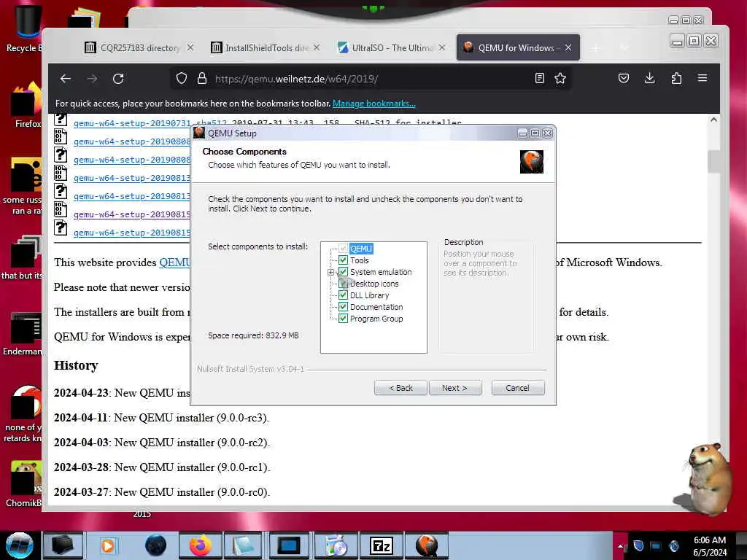Viewport: 747px width, 560px height.
Task: Open the Recycle Bin desktop icon
Action: 27,28
